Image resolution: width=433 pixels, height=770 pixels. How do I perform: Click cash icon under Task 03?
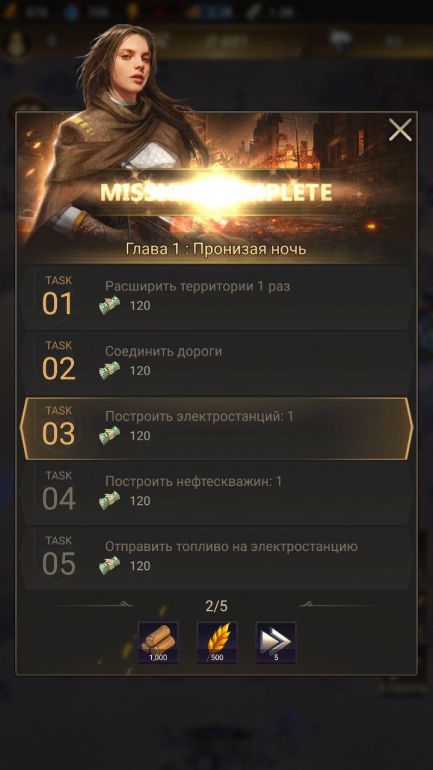point(109,436)
